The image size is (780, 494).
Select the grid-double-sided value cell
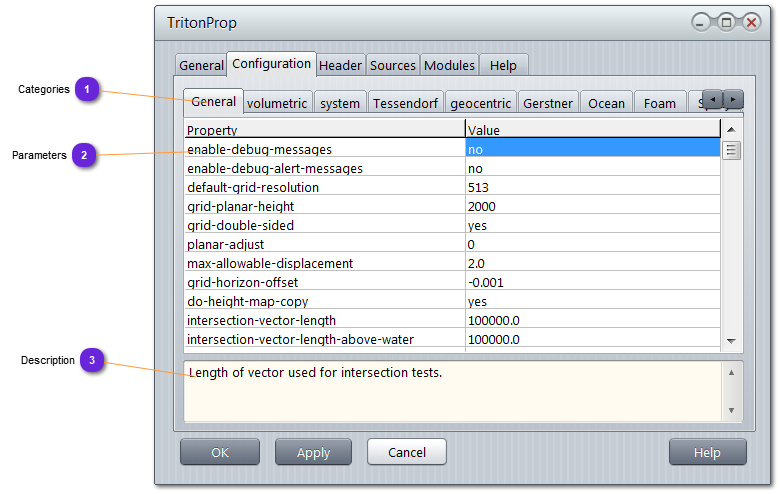(x=592, y=225)
